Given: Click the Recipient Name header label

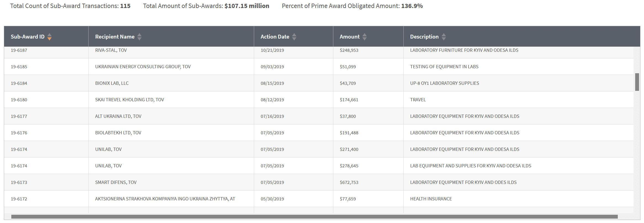Looking at the screenshot, I should (x=115, y=37).
